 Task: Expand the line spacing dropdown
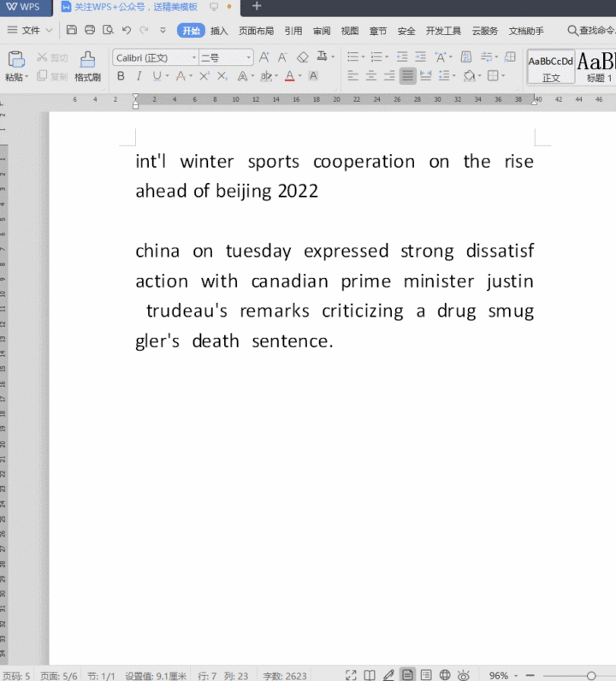pyautogui.click(x=454, y=76)
